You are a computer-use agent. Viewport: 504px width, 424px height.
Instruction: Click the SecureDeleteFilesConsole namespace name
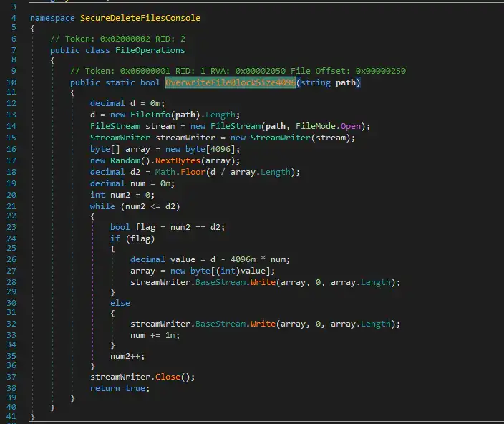tap(139, 17)
